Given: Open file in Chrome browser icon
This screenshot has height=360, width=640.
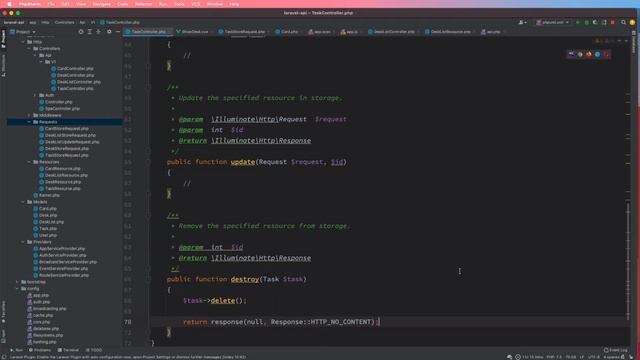Looking at the screenshot, I should tap(580, 54).
